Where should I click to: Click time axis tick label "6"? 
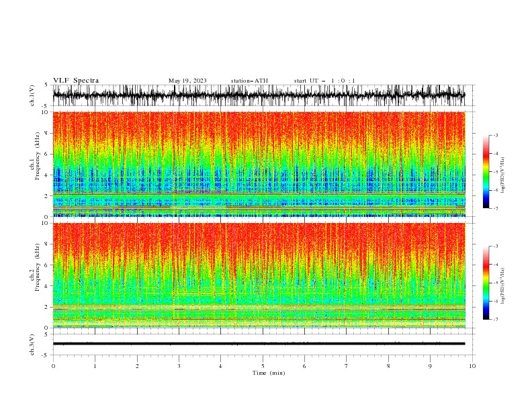click(304, 366)
